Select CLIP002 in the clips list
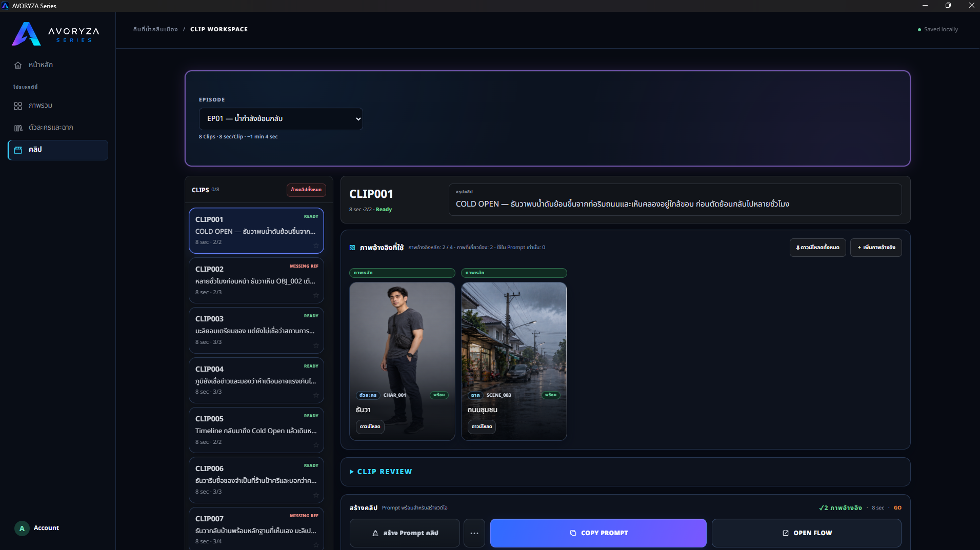This screenshot has height=550, width=980. pos(256,280)
